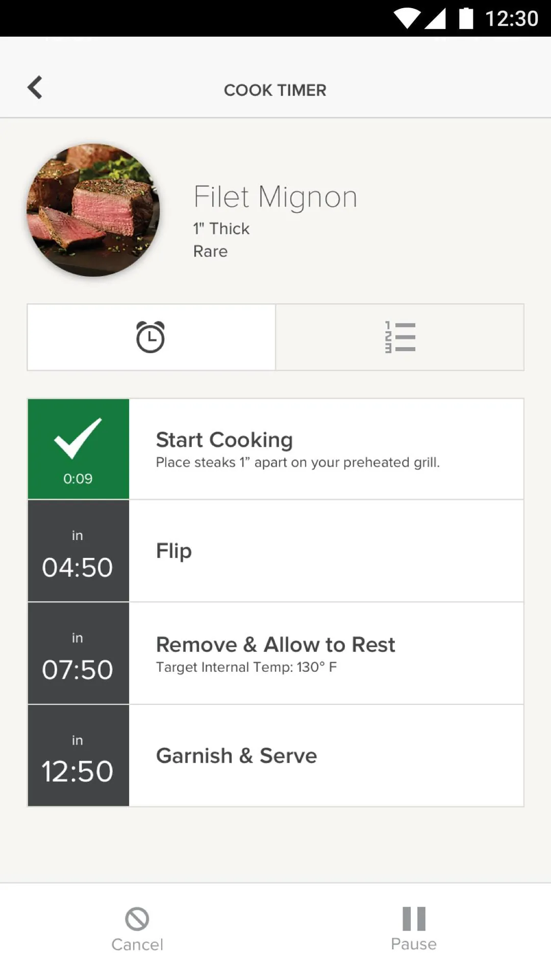This screenshot has height=980, width=551.
Task: Select the alarm clock timer tab
Action: click(151, 337)
